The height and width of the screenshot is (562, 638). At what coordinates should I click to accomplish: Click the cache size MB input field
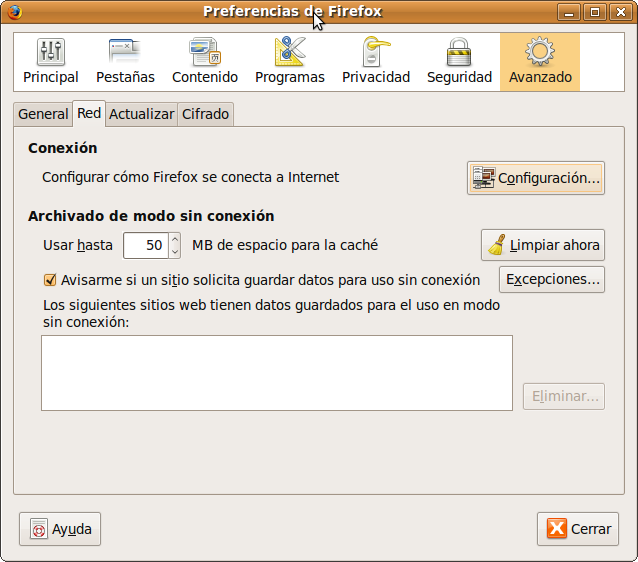145,245
